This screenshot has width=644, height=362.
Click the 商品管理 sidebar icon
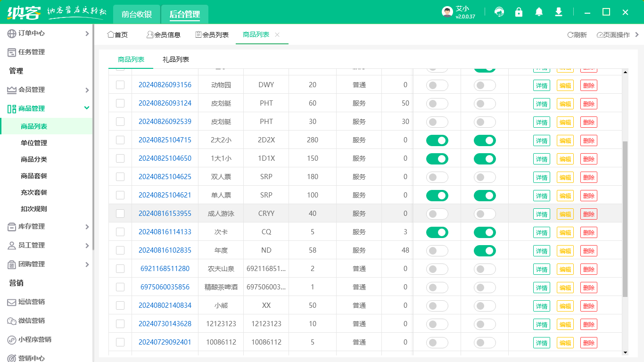[12, 109]
